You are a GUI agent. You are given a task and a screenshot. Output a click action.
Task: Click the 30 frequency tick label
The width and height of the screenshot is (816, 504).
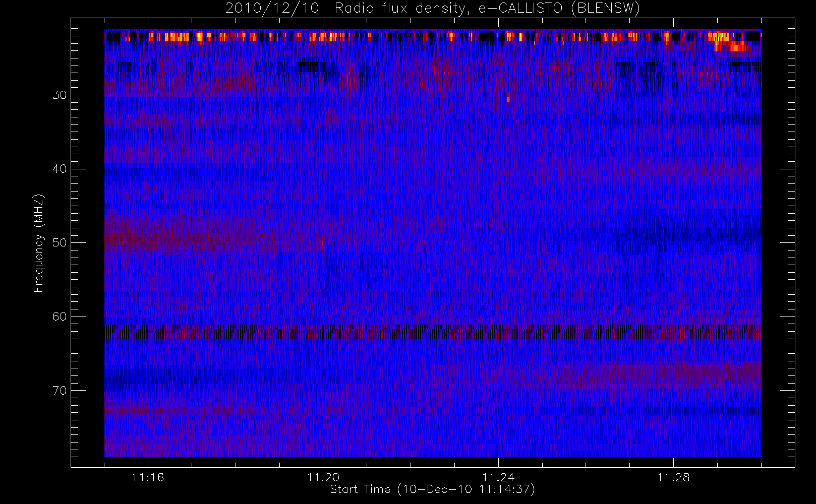pos(60,95)
